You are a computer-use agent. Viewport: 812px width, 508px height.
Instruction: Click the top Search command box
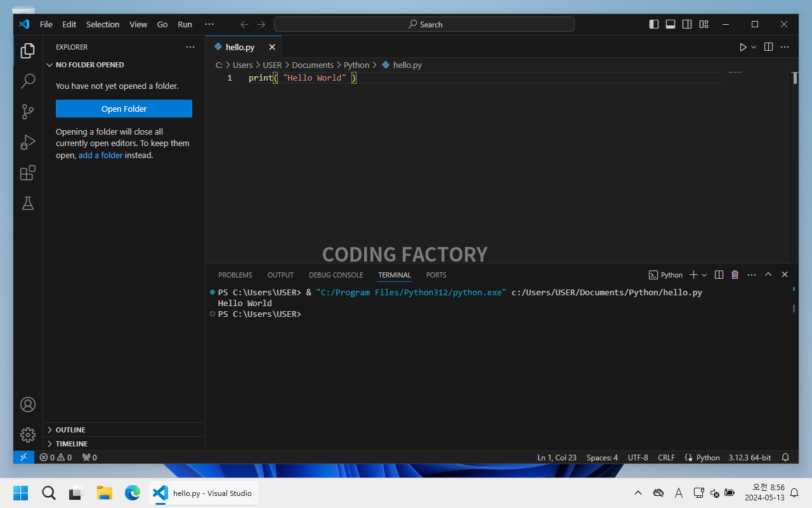coord(424,24)
